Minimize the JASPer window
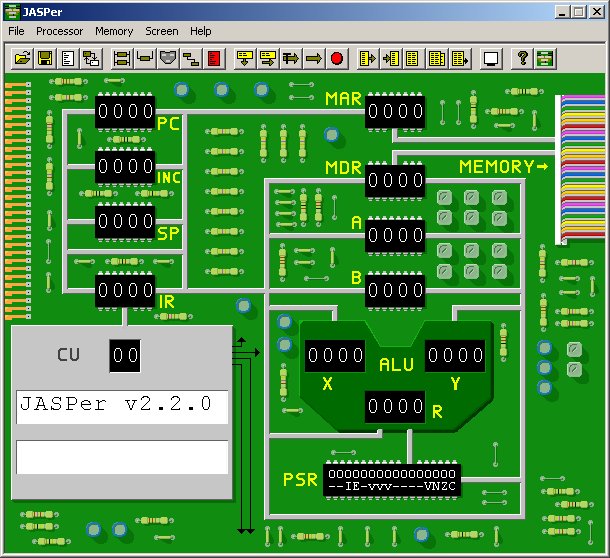Image resolution: width=610 pixels, height=558 pixels. tap(561, 12)
